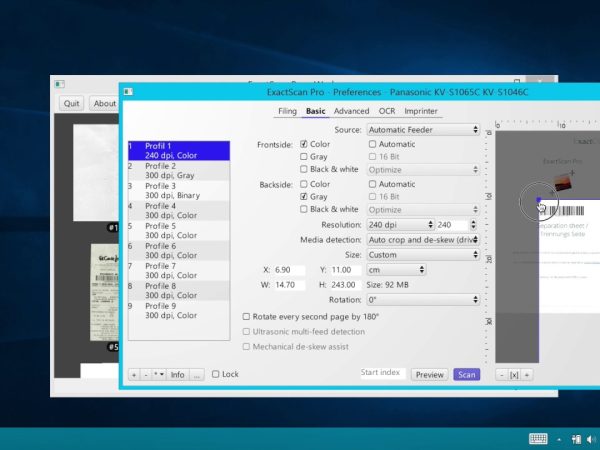Zoom in the preview with + button
Screen dimensions: 600x450
point(527,375)
